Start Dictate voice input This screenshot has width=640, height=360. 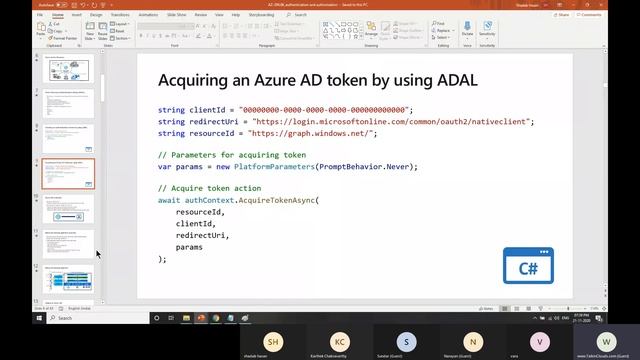467,29
